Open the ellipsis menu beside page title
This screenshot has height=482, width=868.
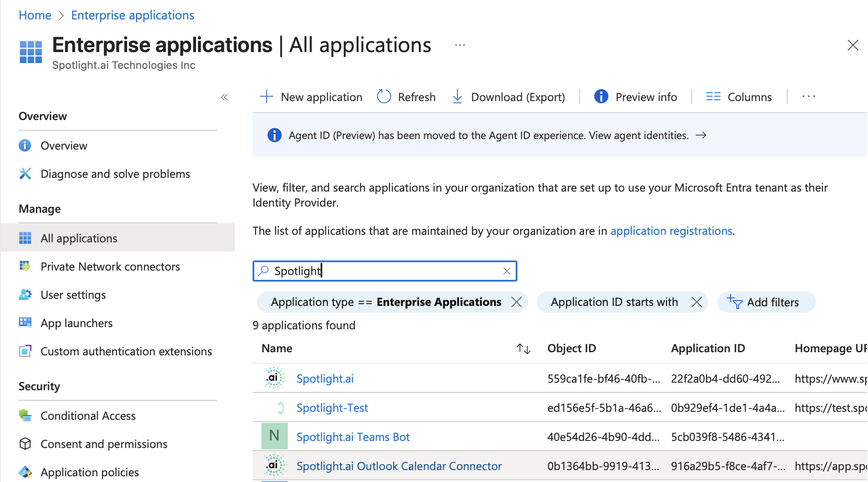tap(460, 45)
